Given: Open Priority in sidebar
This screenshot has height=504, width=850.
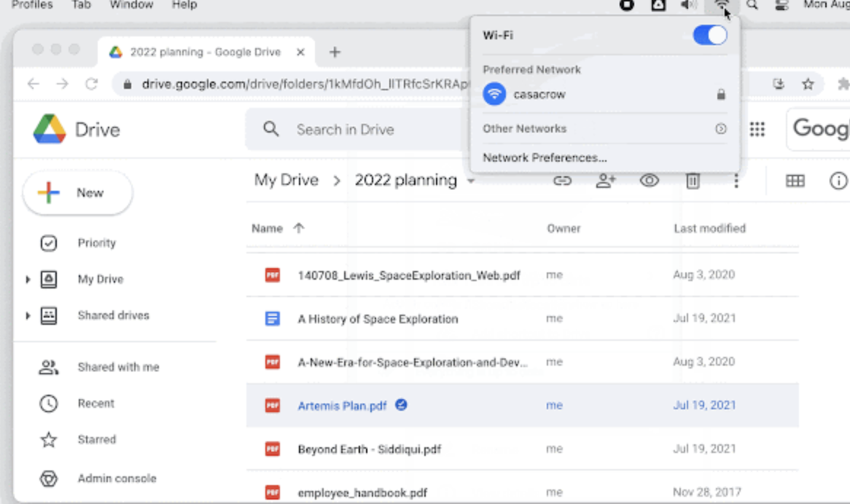Looking at the screenshot, I should pyautogui.click(x=96, y=243).
